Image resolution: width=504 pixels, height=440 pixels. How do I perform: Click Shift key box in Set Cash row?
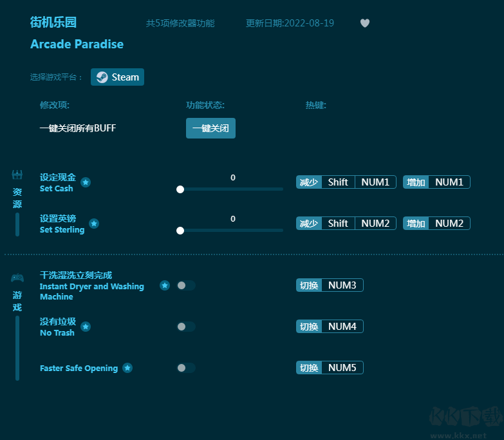pos(338,182)
